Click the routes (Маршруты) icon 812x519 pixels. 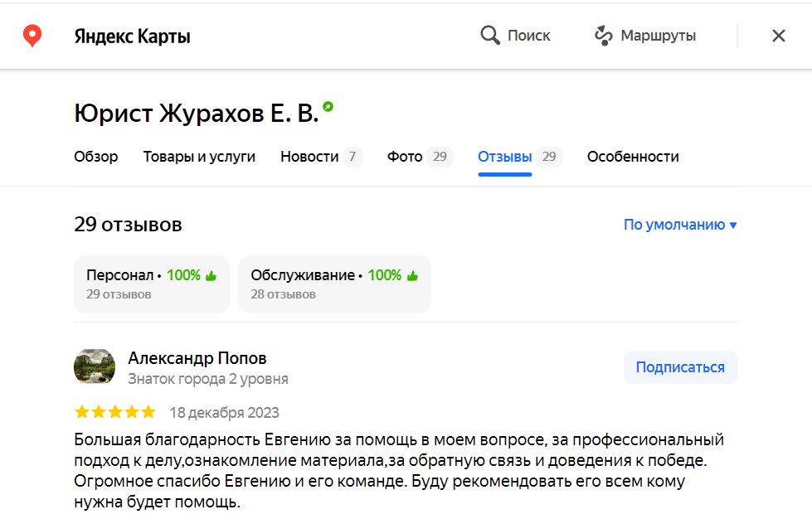click(x=603, y=35)
